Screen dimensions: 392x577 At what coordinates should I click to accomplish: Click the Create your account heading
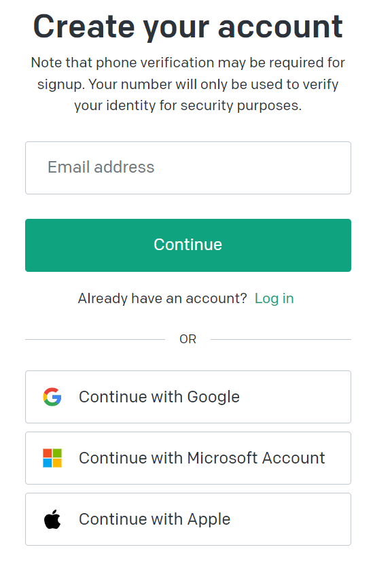pyautogui.click(x=188, y=27)
